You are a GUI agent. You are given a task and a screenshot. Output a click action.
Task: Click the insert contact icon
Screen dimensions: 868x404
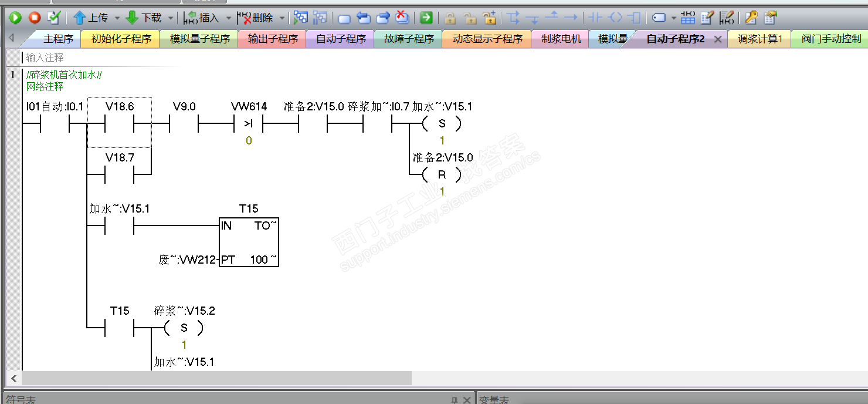(x=595, y=18)
